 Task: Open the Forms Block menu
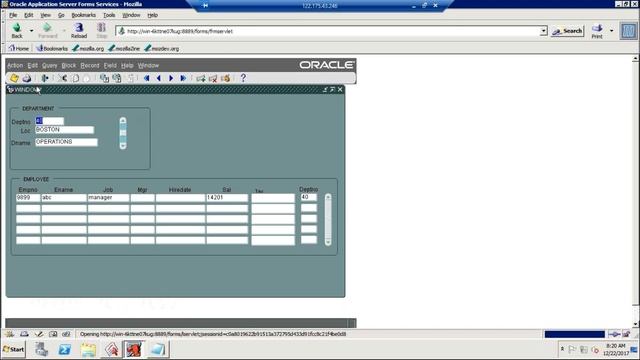point(69,65)
